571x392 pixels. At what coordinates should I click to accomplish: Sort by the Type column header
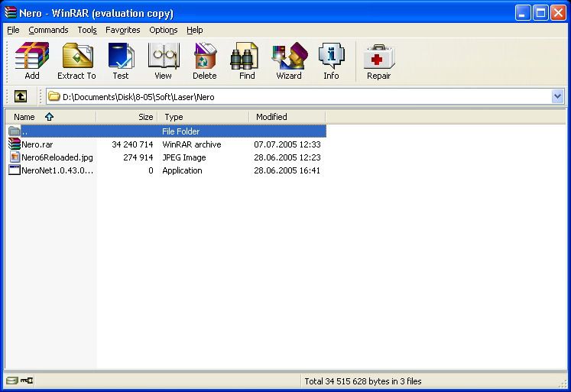tap(203, 117)
